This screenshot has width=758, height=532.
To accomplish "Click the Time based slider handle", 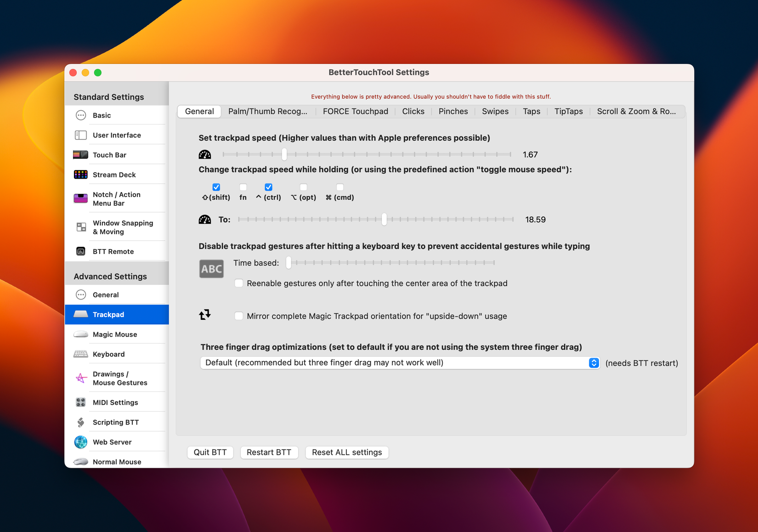I will (288, 263).
